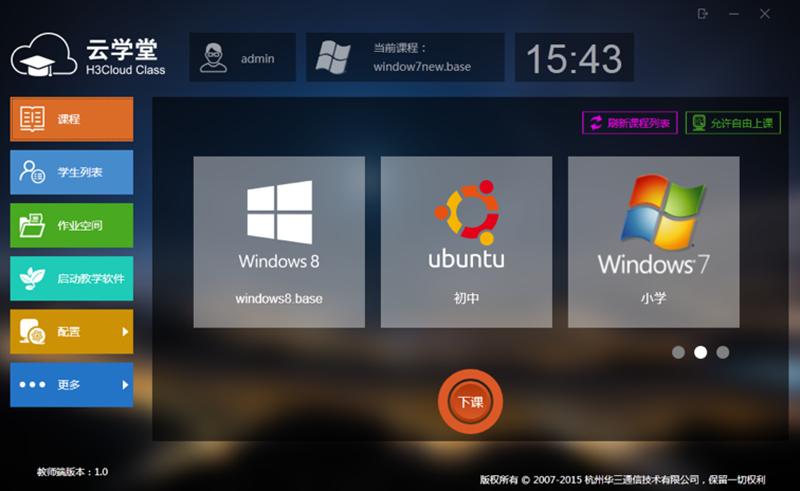Click the ubuntu circle logo
The image size is (800, 491).
click(466, 212)
